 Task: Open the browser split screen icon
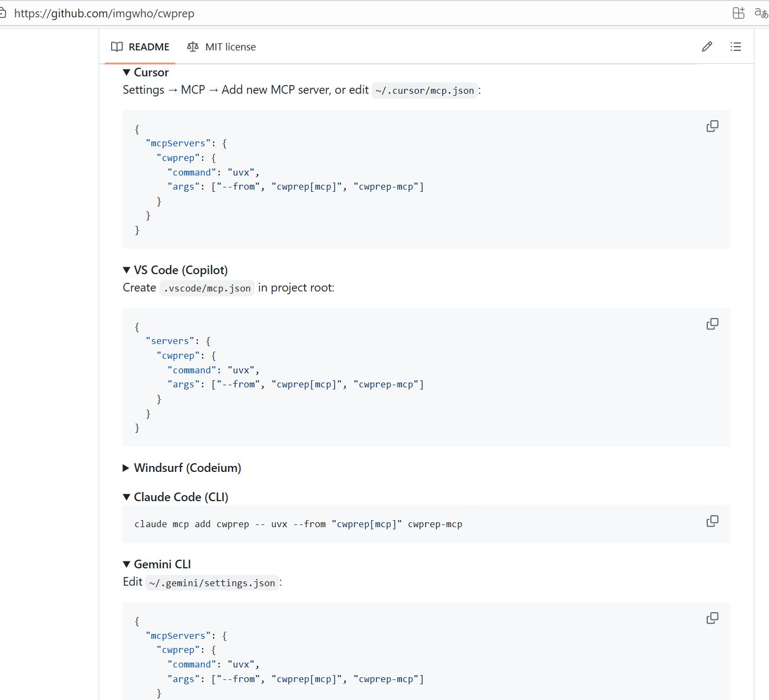coord(739,13)
